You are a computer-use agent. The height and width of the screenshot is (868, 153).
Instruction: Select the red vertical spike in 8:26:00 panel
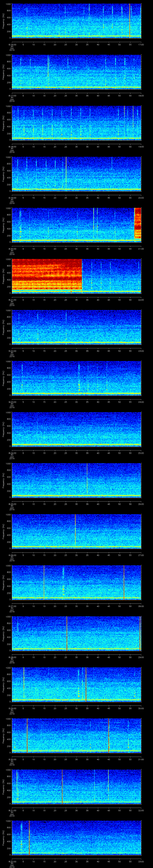[75, 529]
